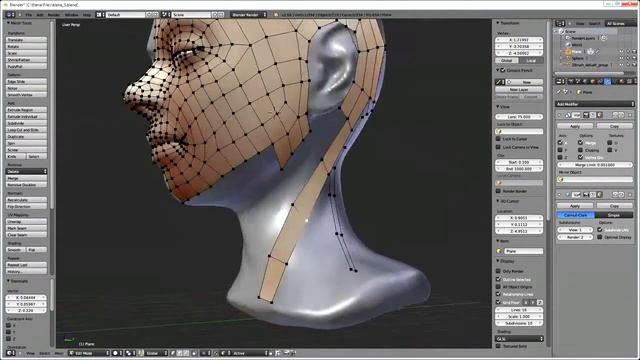Click the Subdivide button
640x360 pixels.
pyautogui.click(x=27, y=123)
